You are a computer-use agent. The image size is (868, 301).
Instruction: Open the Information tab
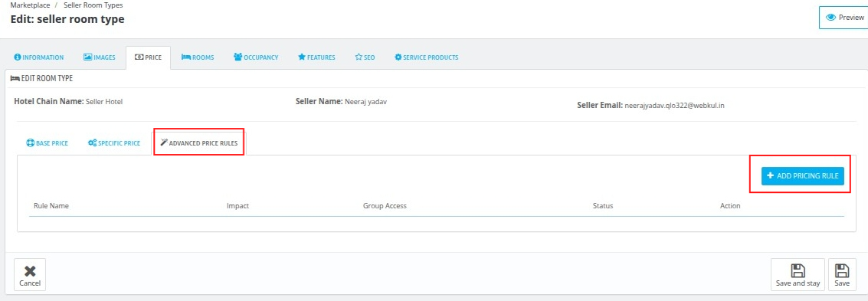39,57
